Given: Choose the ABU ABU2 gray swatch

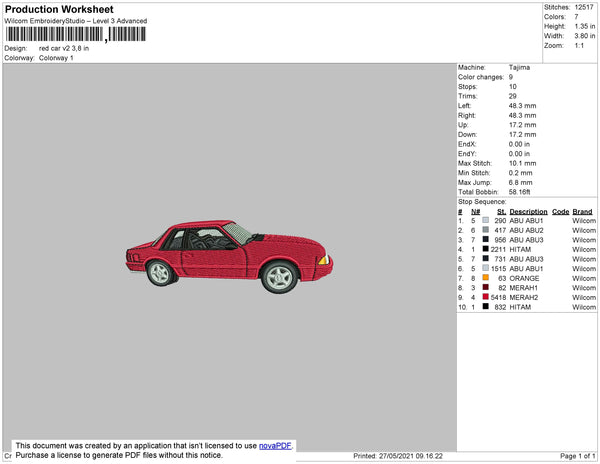Looking at the screenshot, I should [x=485, y=230].
